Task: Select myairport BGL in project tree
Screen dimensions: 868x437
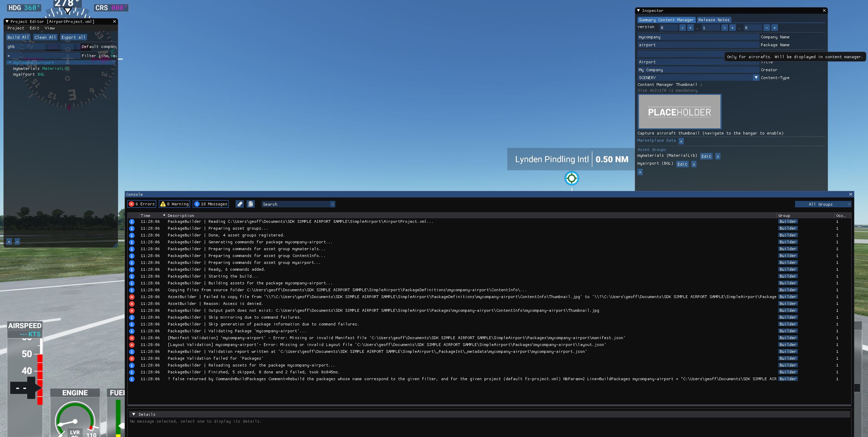Action: pyautogui.click(x=29, y=74)
